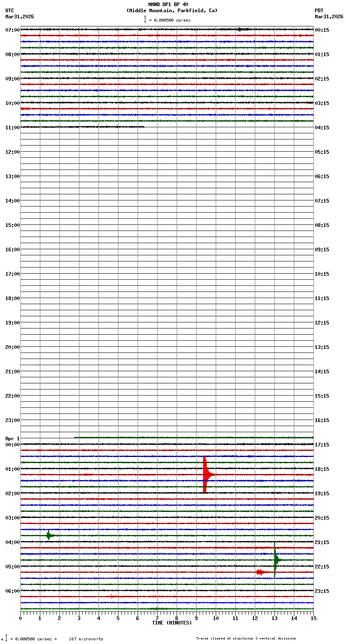Click the green event burst on the 03:45 trace
Image resolution: width=346 pixels, height=644 pixels.
click(x=49, y=535)
